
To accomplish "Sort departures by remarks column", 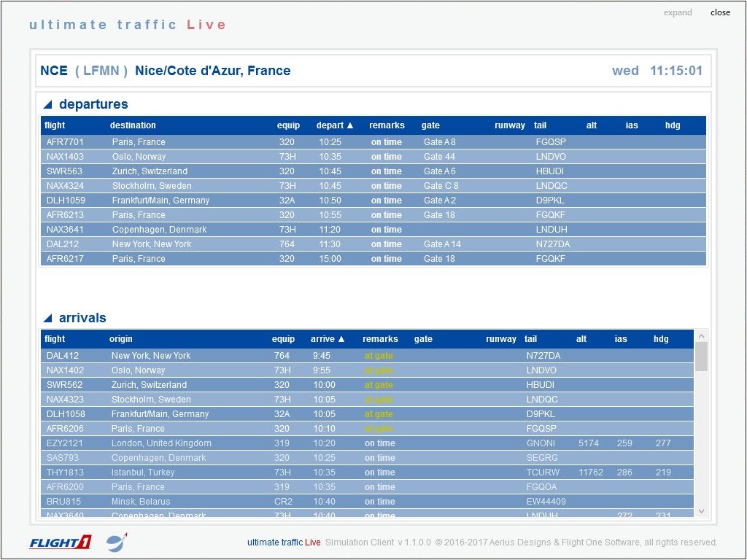I will pos(387,125).
